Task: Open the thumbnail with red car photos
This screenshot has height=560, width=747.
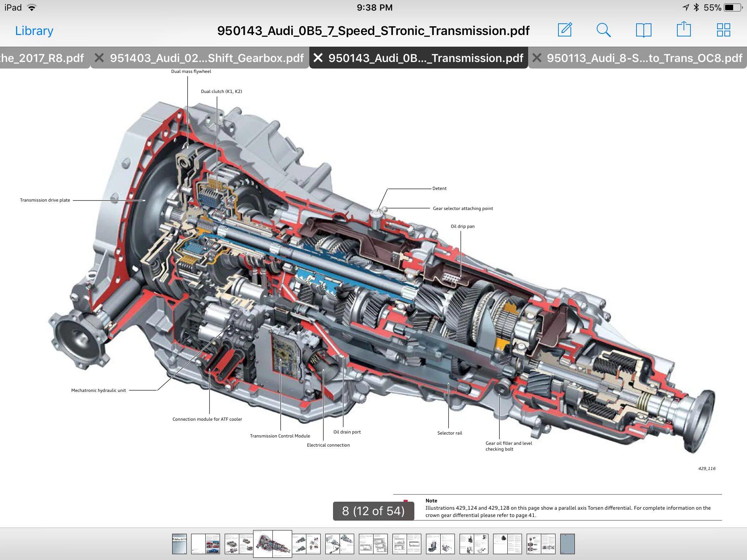Action: [x=212, y=544]
